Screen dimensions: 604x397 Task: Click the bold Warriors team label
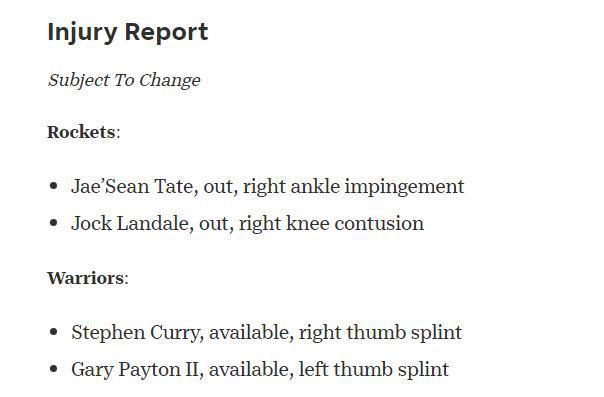pyautogui.click(x=85, y=278)
